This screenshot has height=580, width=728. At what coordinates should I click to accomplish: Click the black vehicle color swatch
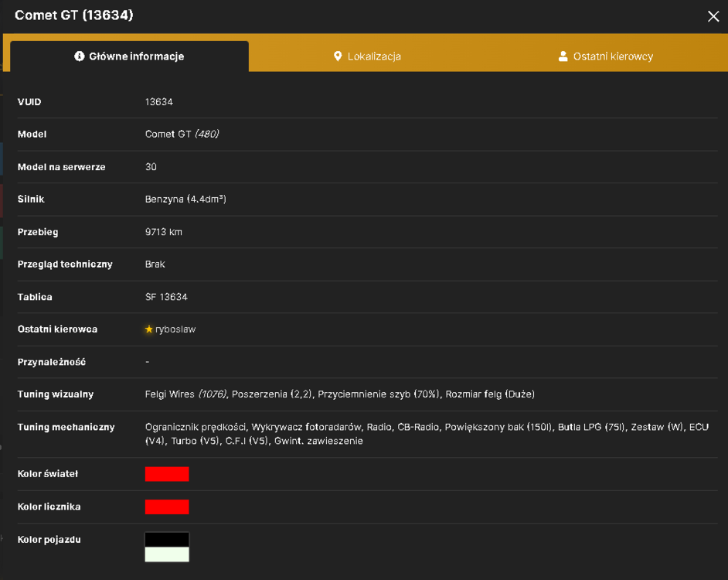[167, 540]
